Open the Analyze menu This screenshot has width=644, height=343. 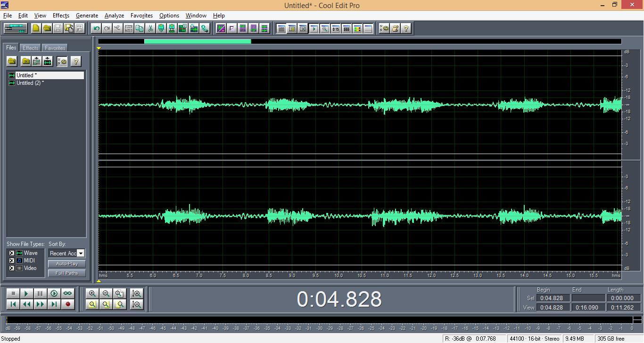coord(114,16)
